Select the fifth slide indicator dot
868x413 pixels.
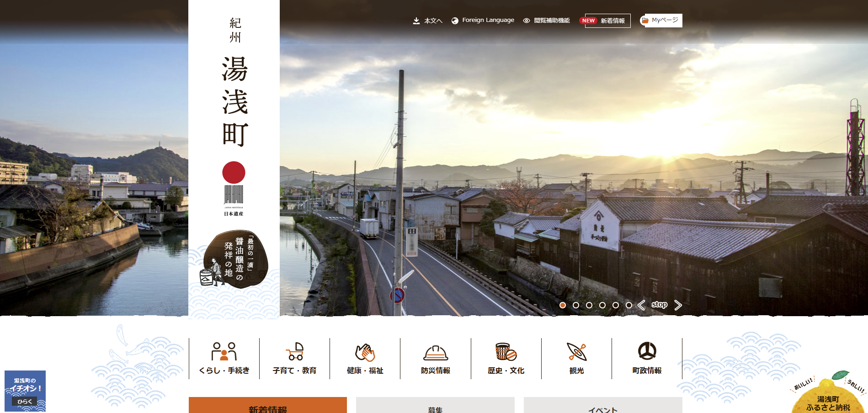click(616, 305)
